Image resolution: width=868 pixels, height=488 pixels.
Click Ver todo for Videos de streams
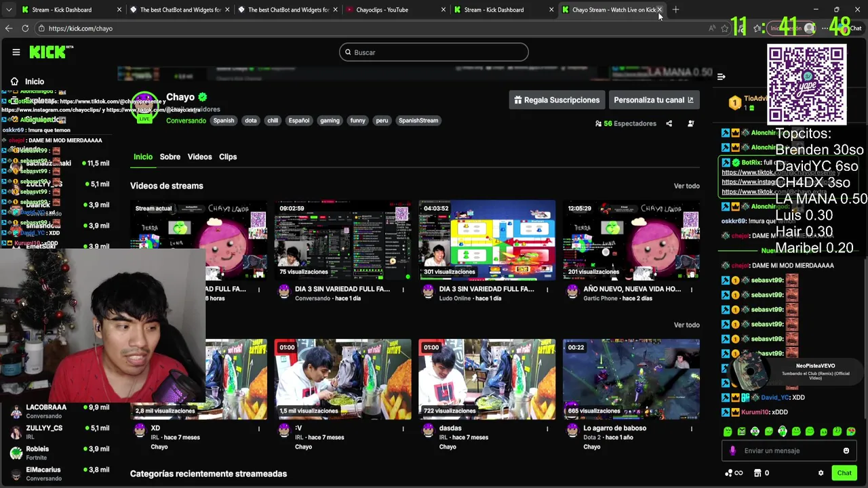[x=686, y=186]
